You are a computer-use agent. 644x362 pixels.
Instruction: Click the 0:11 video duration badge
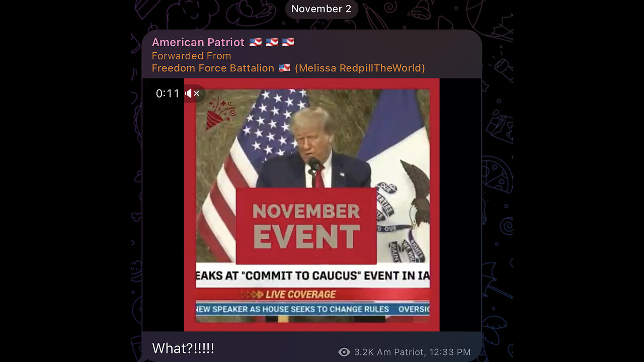pos(168,94)
